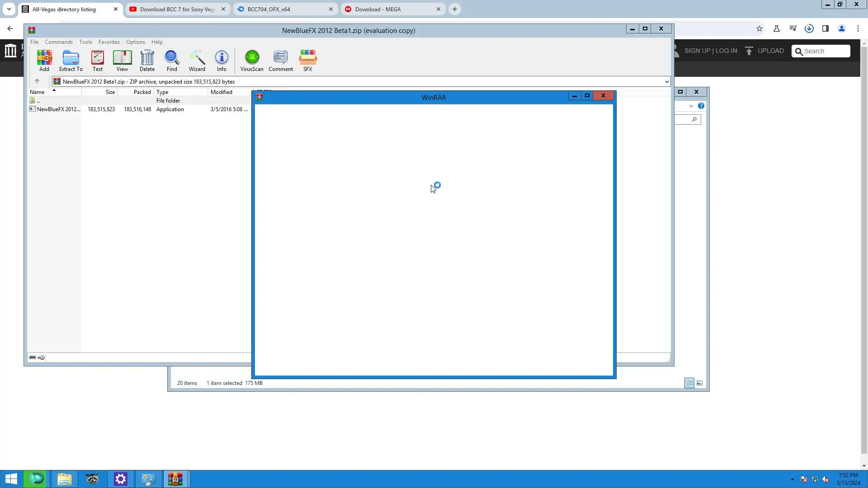Open the Find search tool

click(172, 60)
